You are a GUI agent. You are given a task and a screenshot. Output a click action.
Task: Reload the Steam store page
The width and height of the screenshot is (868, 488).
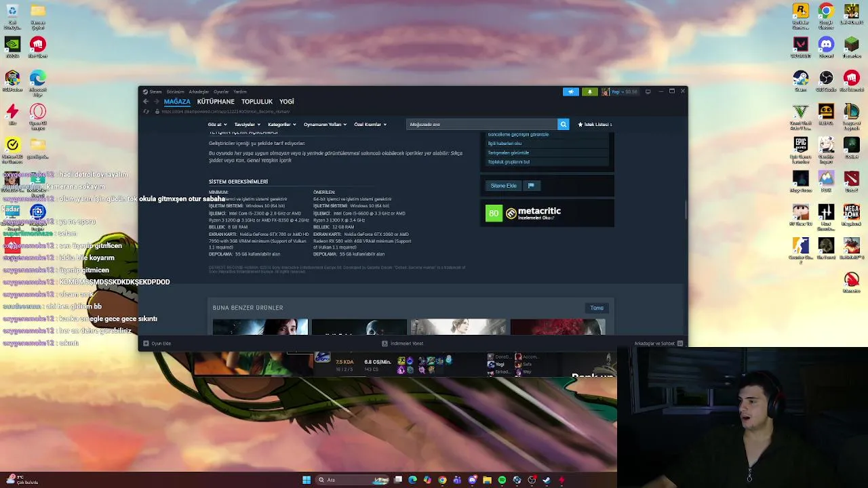click(x=146, y=111)
